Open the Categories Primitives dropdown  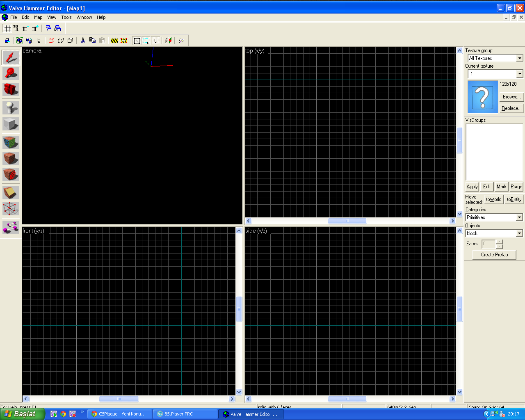pyautogui.click(x=519, y=217)
